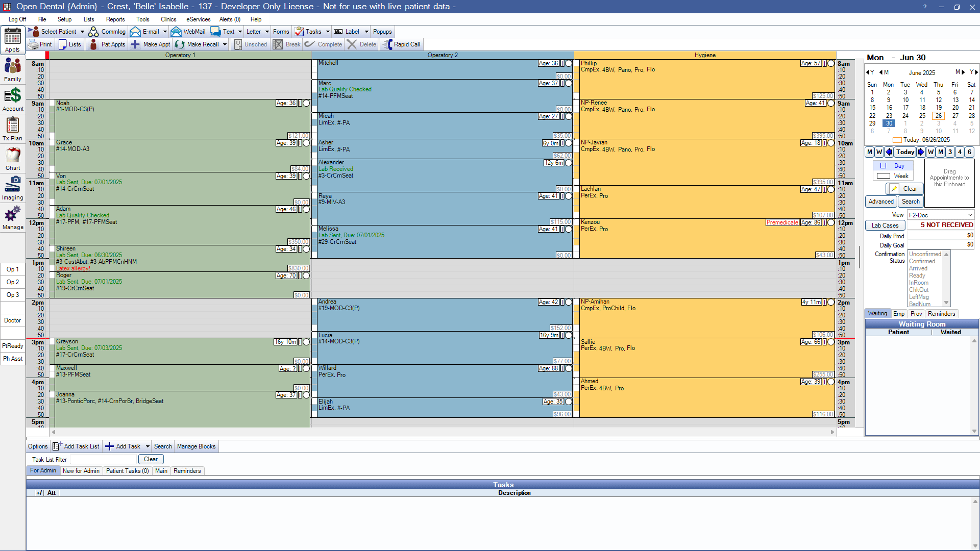The height and width of the screenshot is (551, 980).
Task: Click the Task List Filter input field
Action: [104, 460]
